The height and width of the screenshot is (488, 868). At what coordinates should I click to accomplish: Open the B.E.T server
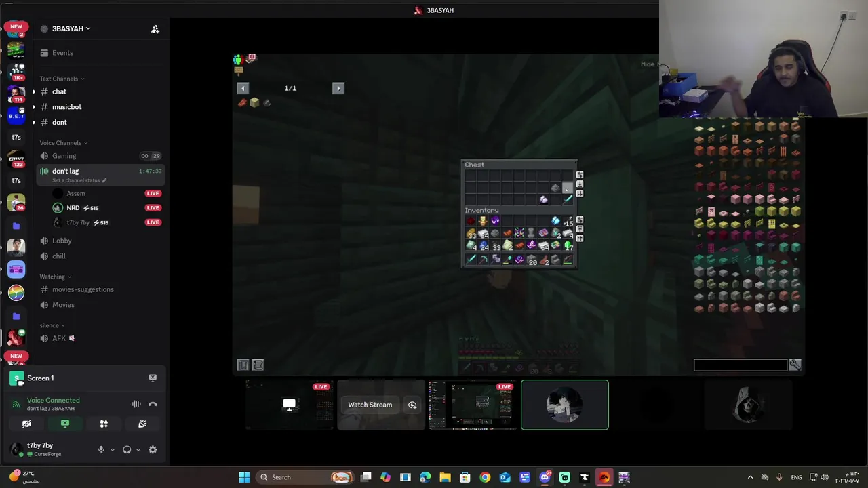tap(16, 116)
